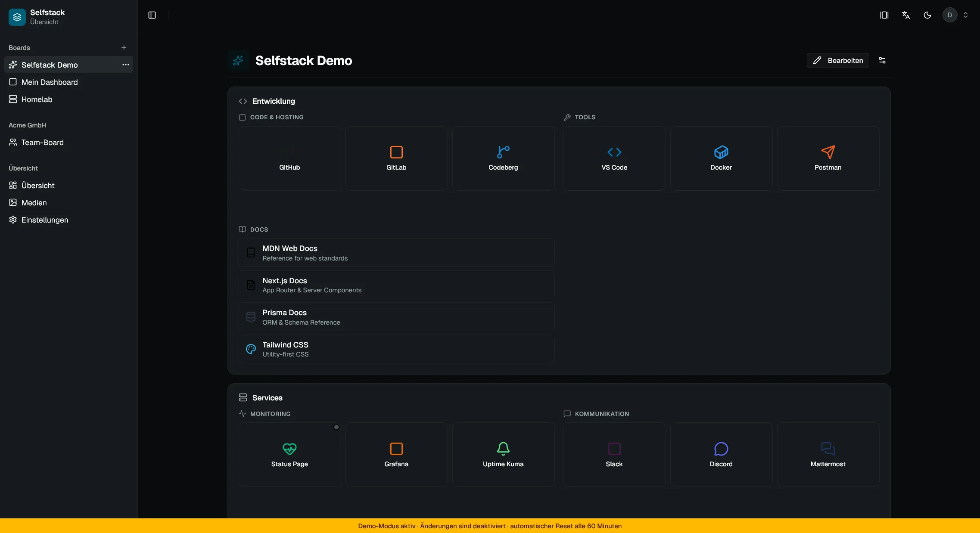
Task: Click the Entwicklung section heading
Action: point(274,101)
